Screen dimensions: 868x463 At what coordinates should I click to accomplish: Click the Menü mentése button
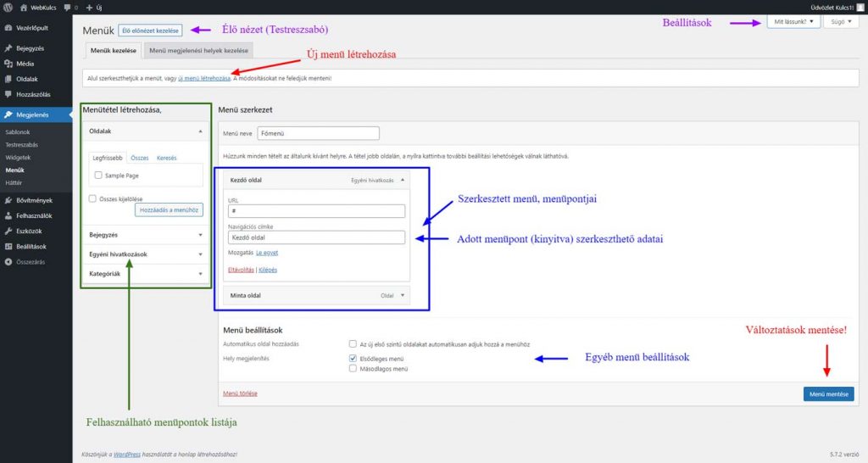[829, 393]
